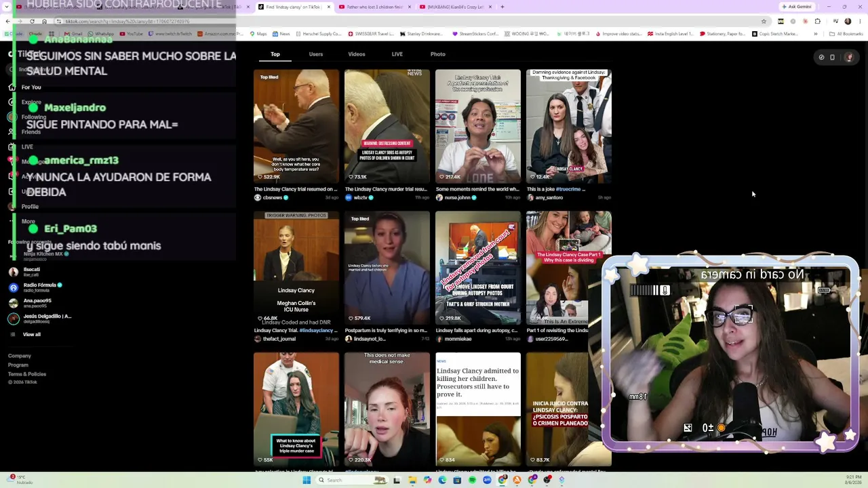Open the Insta English Level 1 bookmark
This screenshot has width=868, height=488.
pos(671,34)
